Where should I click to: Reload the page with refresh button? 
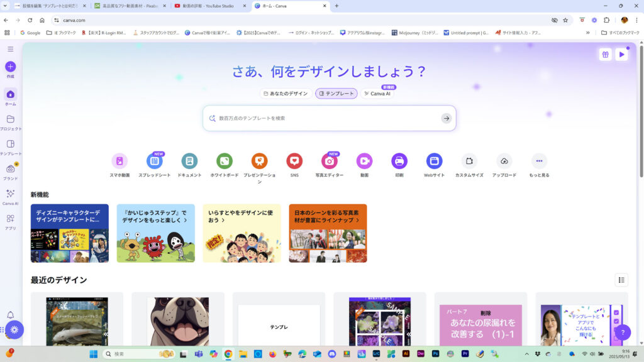(30, 20)
